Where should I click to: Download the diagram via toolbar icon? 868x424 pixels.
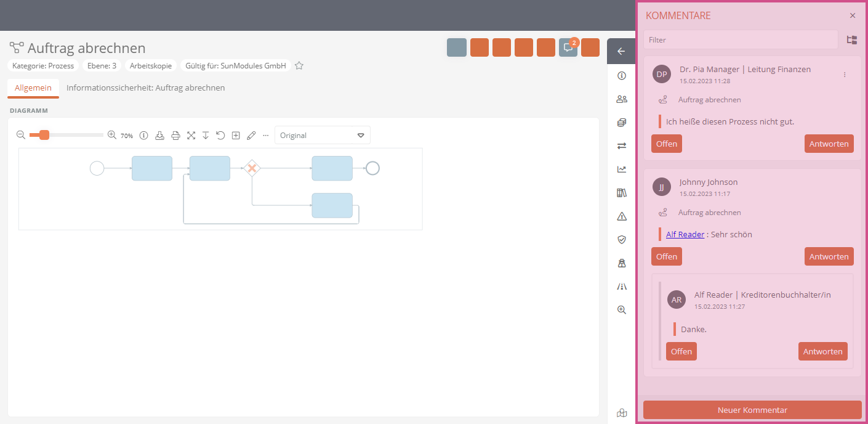point(159,135)
